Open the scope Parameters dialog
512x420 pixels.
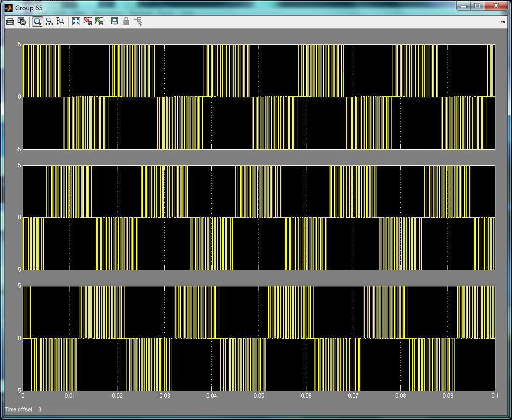point(21,21)
